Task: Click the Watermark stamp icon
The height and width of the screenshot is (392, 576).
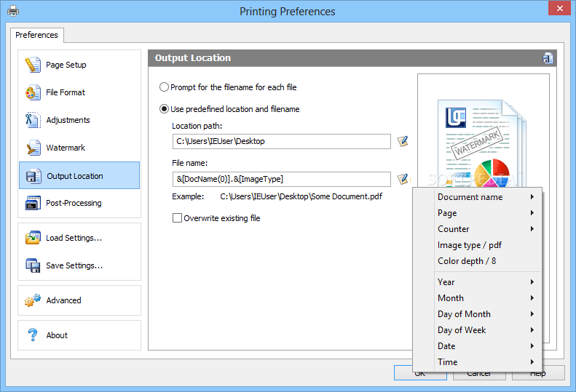Action: click(33, 148)
